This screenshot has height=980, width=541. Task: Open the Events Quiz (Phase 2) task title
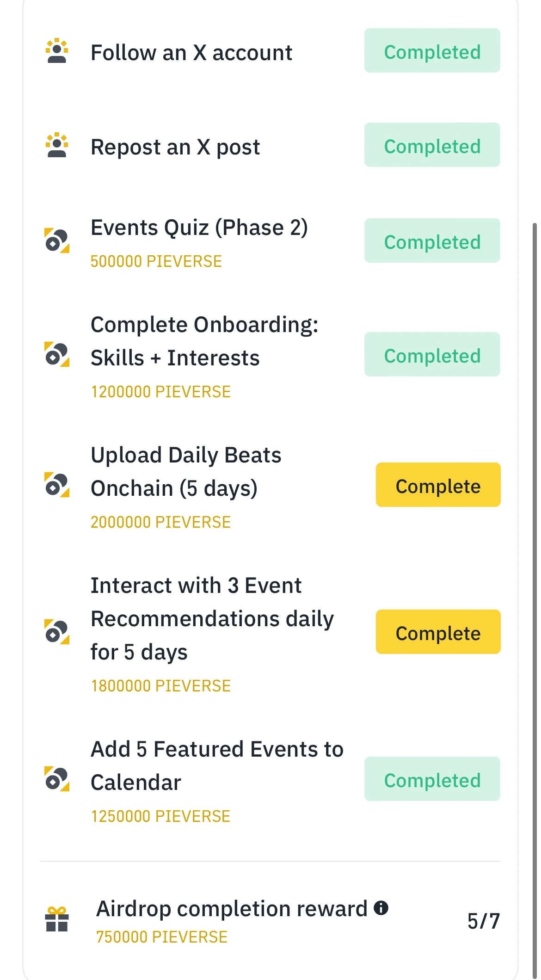[x=199, y=228]
